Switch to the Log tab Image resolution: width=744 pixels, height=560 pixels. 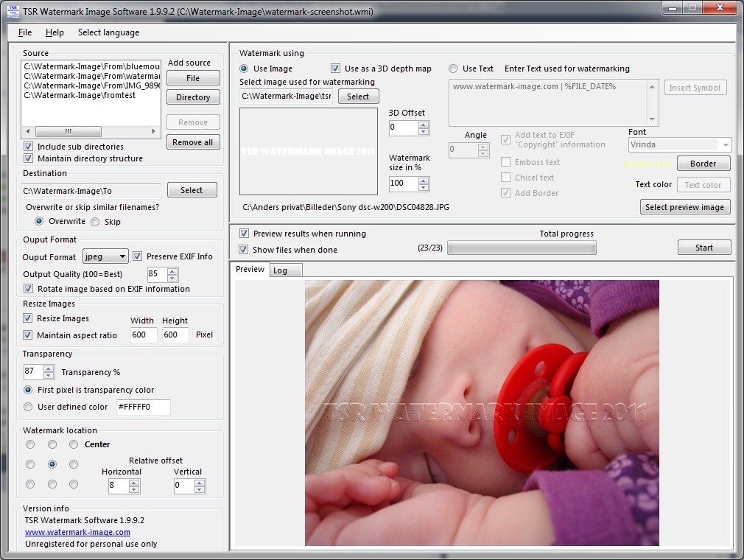280,270
